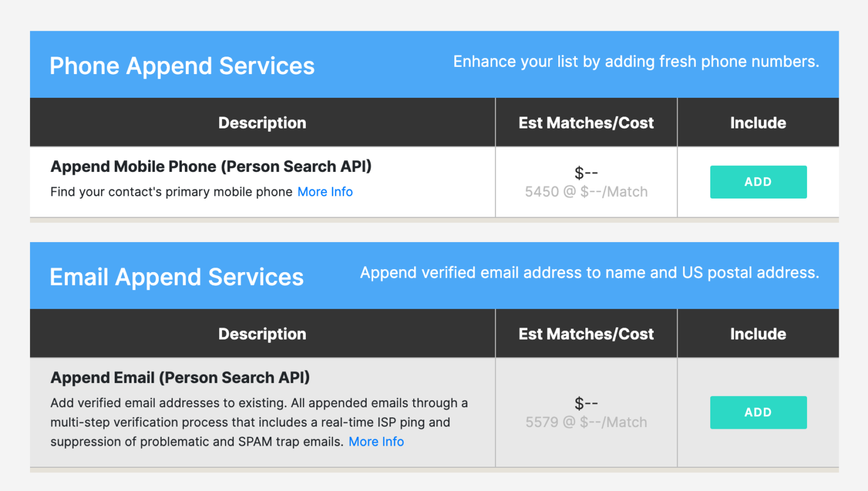
Task: Click the Description column header under Phone Append
Action: 262,122
